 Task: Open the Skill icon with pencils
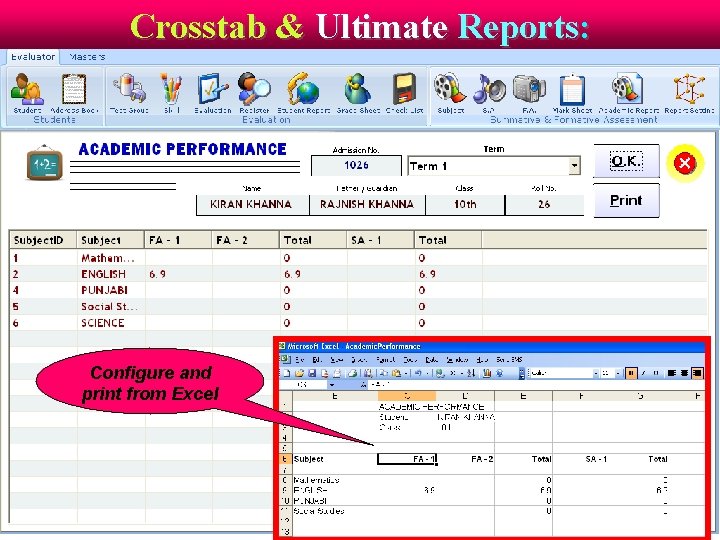(171, 89)
